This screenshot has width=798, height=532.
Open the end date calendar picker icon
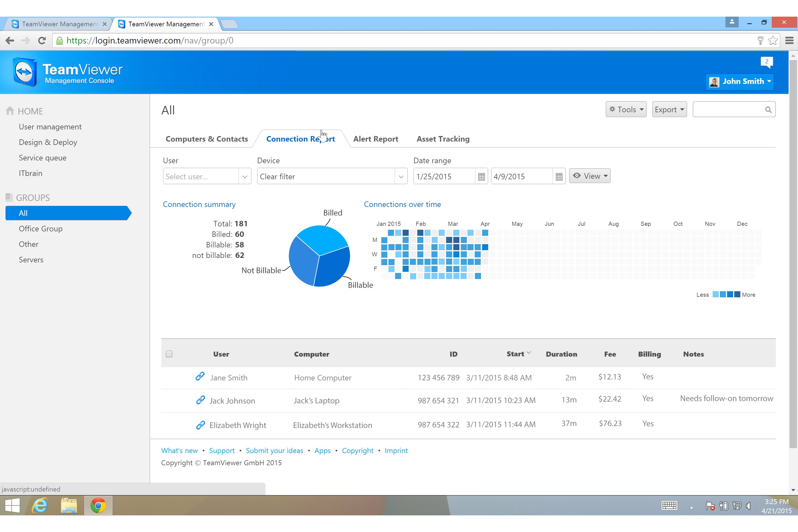click(x=559, y=177)
